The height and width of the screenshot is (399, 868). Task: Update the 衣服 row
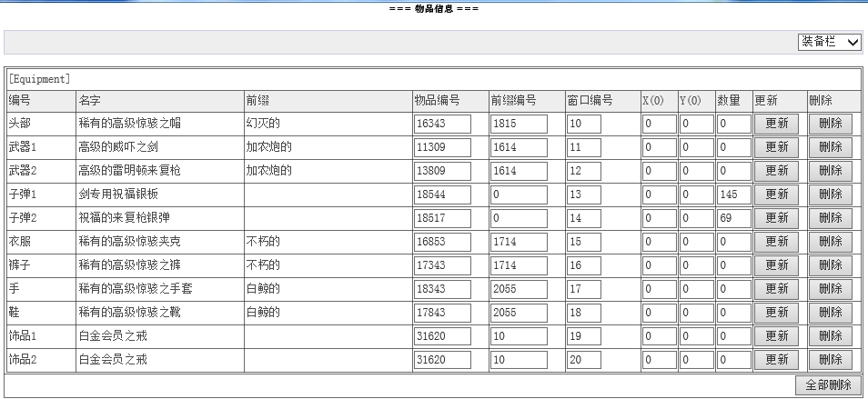[x=775, y=242]
